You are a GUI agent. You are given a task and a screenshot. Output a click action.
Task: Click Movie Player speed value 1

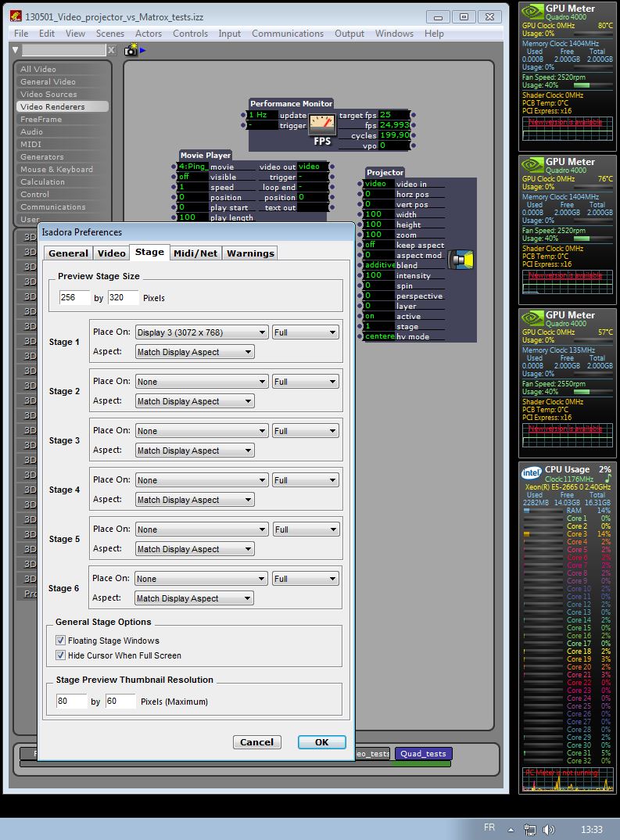(x=193, y=187)
